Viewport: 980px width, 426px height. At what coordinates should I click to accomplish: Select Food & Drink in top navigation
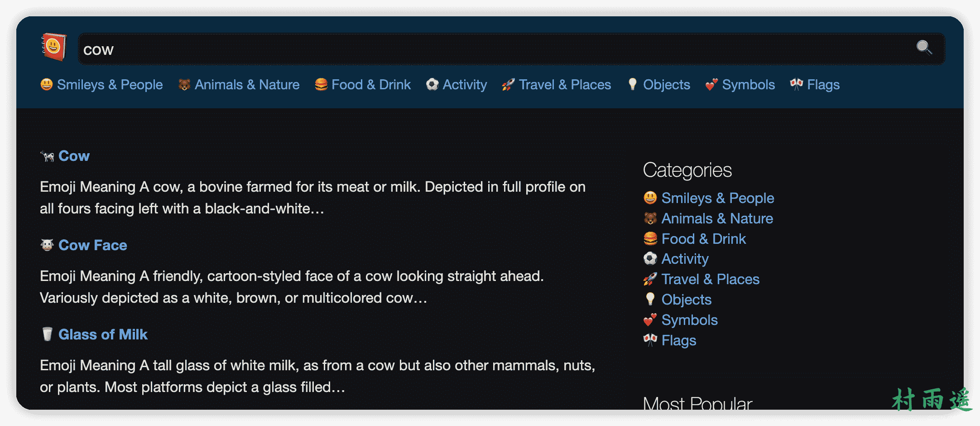coord(371,85)
